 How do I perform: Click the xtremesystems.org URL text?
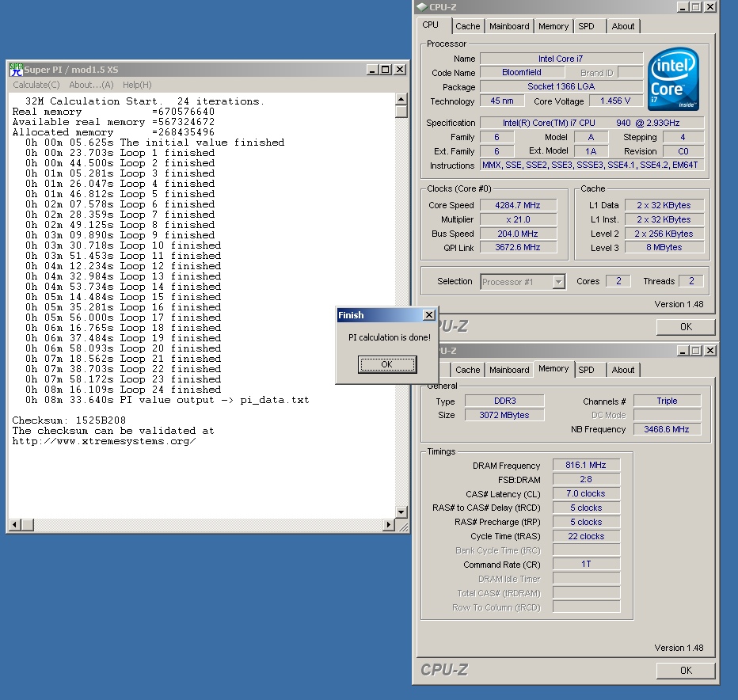tap(104, 441)
